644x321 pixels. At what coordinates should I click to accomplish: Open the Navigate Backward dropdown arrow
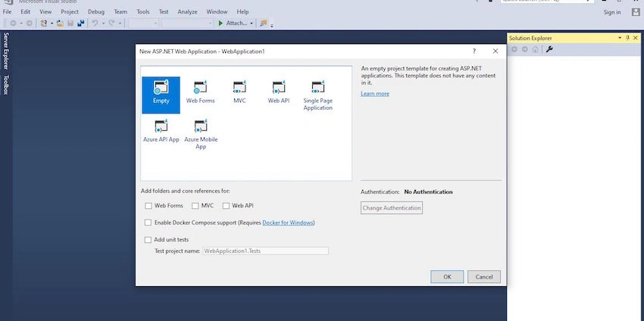(21, 23)
